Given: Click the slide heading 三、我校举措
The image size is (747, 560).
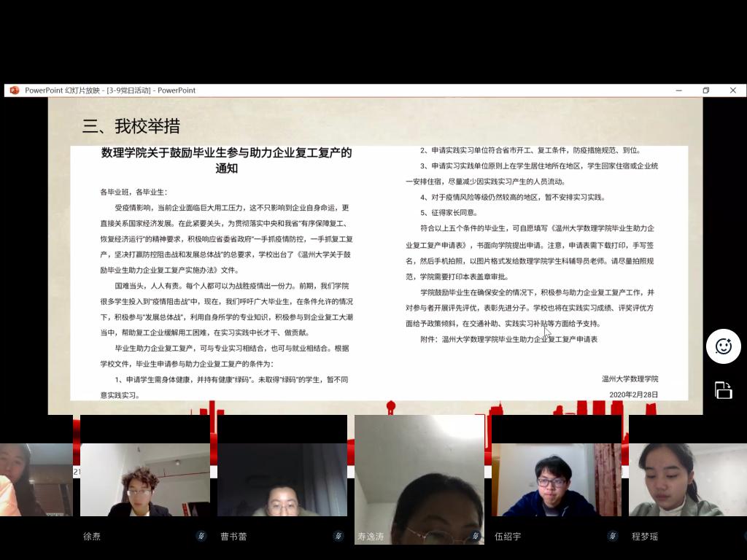Looking at the screenshot, I should pos(131,126).
